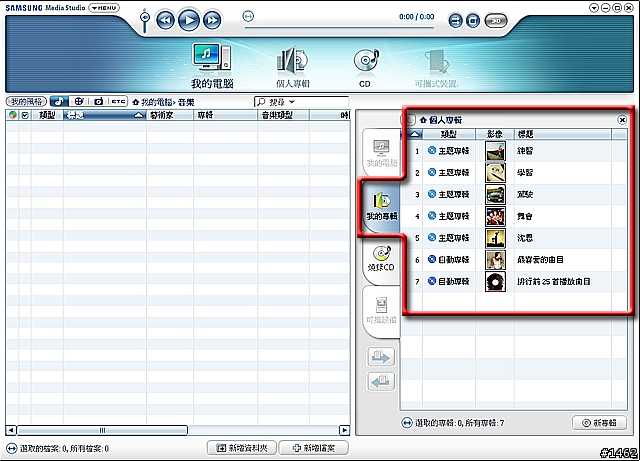
Task: Select the photo camera filter icon
Action: (x=98, y=101)
